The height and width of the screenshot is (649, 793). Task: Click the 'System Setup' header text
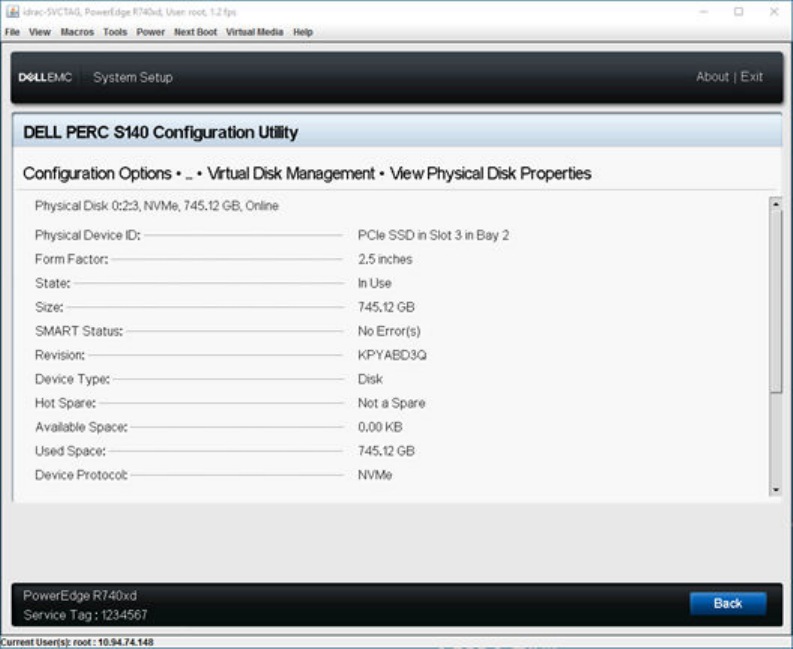133,77
